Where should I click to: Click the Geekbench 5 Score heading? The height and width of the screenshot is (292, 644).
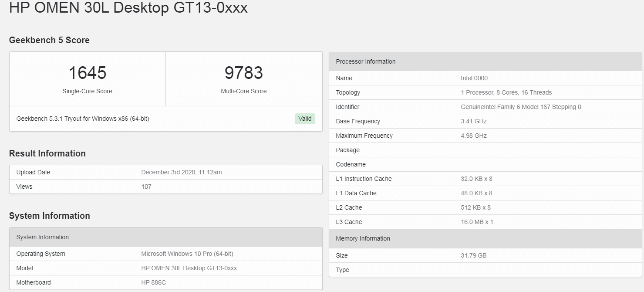(49, 40)
